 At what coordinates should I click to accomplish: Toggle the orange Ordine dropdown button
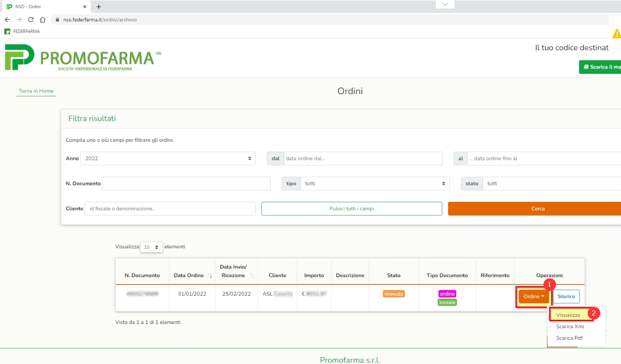[x=533, y=296]
